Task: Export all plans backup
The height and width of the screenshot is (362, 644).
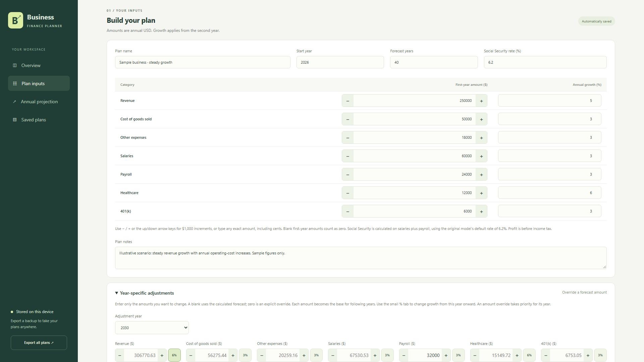Action: 39,343
